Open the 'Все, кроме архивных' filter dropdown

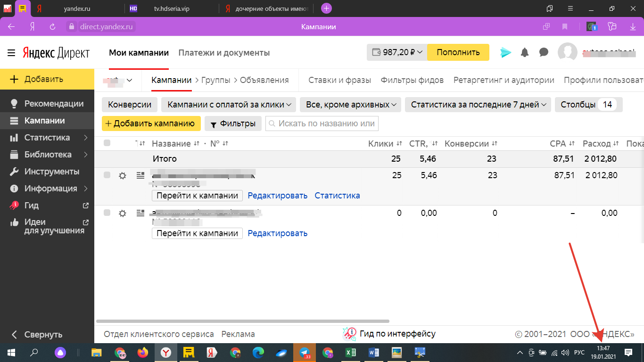point(350,105)
